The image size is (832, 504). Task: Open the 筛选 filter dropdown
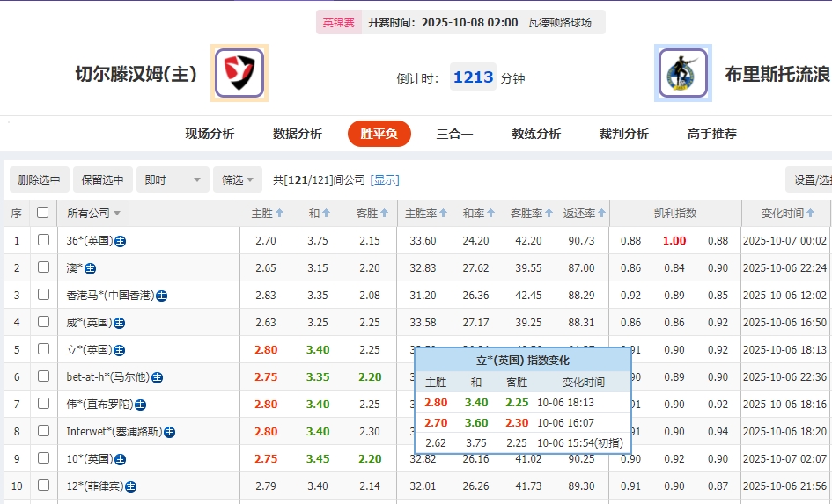[238, 179]
